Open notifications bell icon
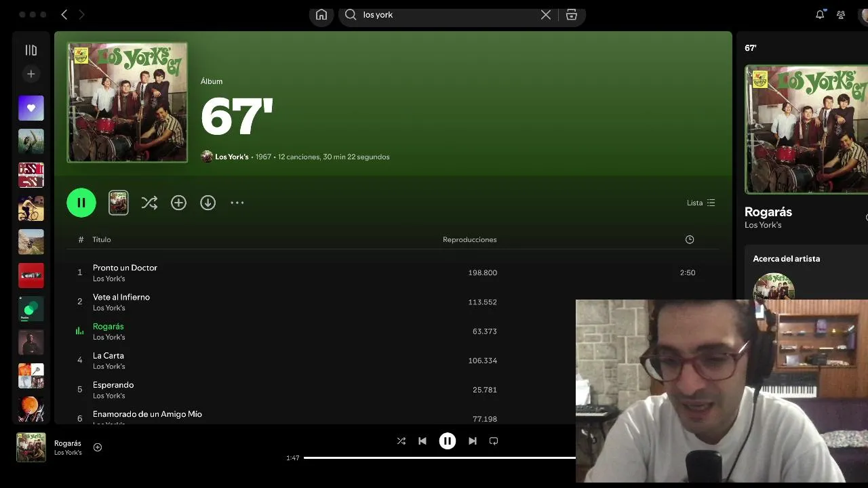This screenshot has width=868, height=488. tap(820, 14)
